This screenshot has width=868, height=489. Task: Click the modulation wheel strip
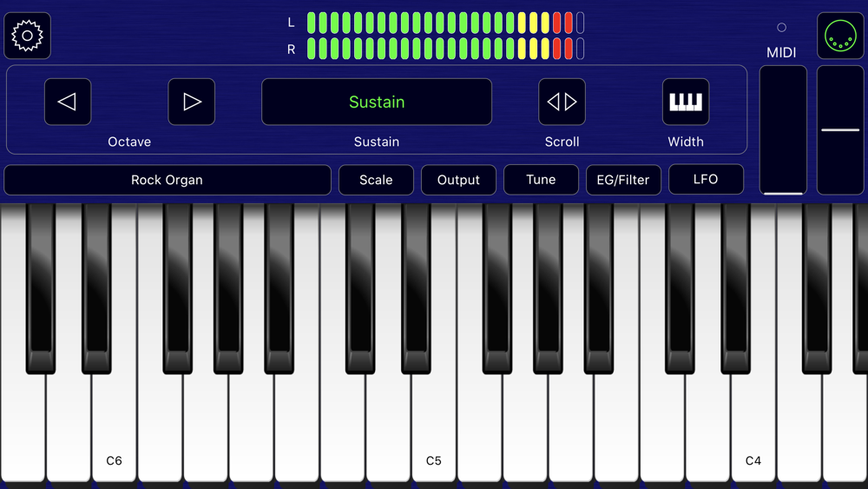[783, 130]
